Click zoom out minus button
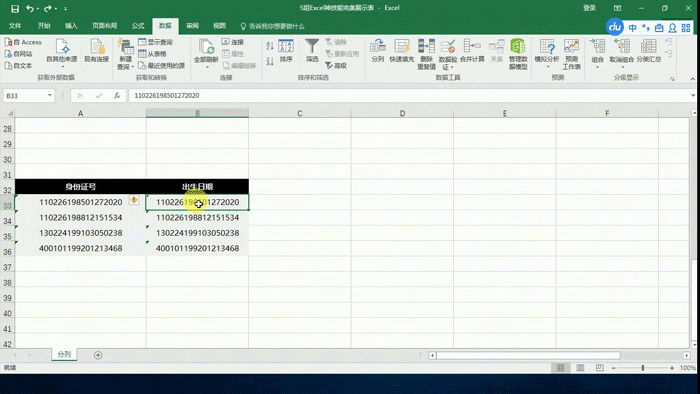The width and height of the screenshot is (700, 394). pyautogui.click(x=613, y=368)
